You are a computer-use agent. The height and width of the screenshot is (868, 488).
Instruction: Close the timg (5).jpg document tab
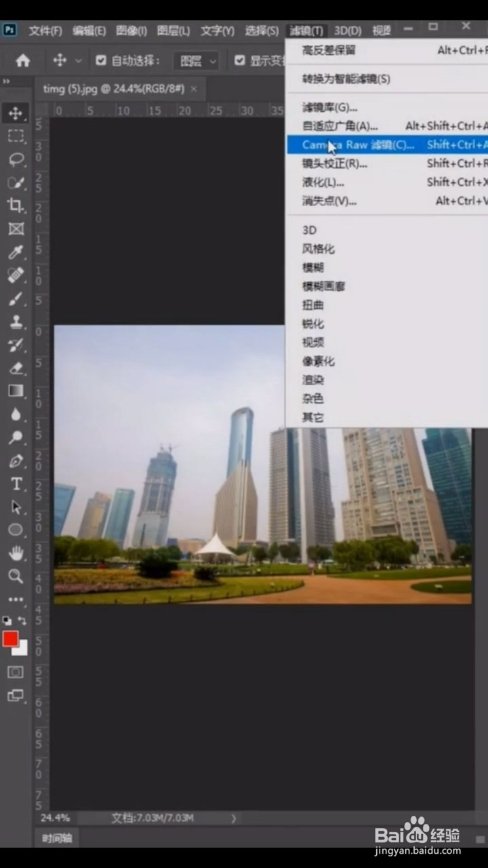194,89
